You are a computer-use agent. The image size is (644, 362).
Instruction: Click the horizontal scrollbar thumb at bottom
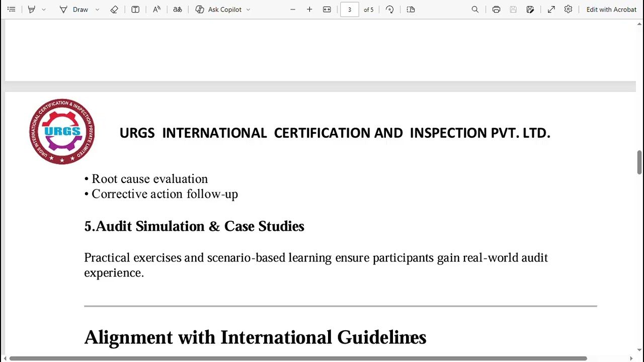point(298,358)
